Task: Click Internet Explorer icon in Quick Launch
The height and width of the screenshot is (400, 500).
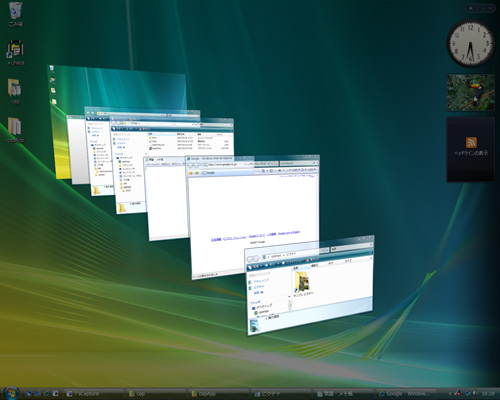Action: pyautogui.click(x=47, y=394)
